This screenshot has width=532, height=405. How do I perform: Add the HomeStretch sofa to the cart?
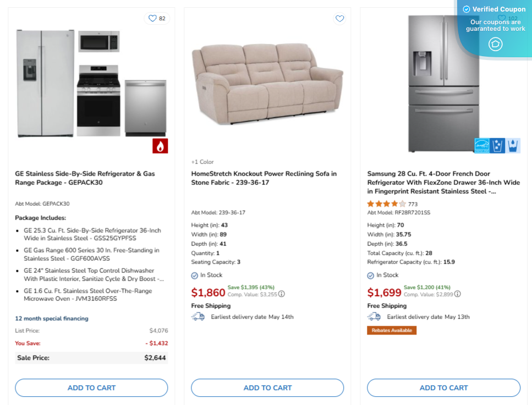pos(267,387)
